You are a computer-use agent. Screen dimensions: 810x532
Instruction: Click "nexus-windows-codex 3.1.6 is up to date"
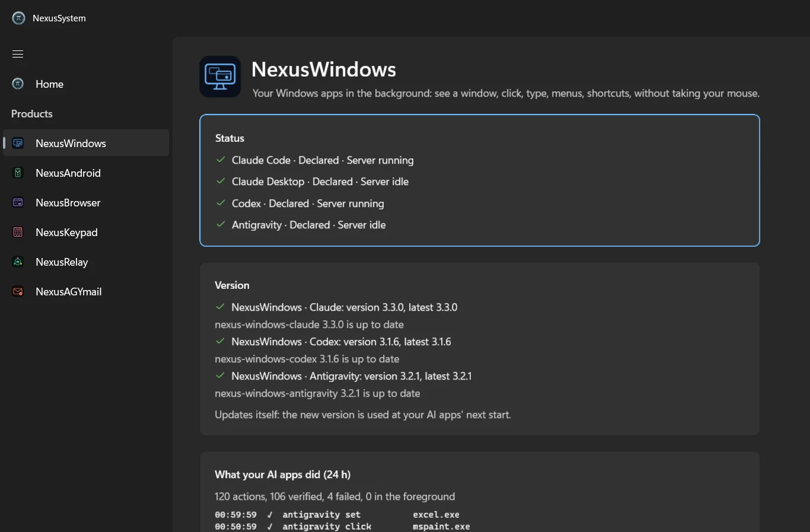pos(307,359)
